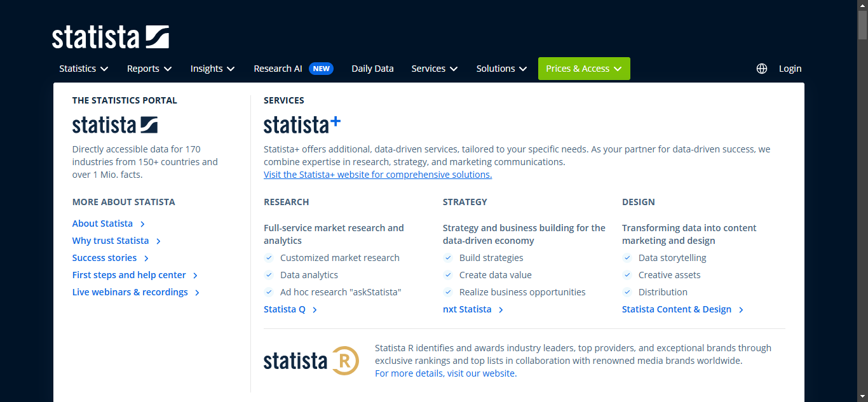This screenshot has width=868, height=402.
Task: Visit the Statista+ website for comprehensive solutions
Action: pos(377,175)
